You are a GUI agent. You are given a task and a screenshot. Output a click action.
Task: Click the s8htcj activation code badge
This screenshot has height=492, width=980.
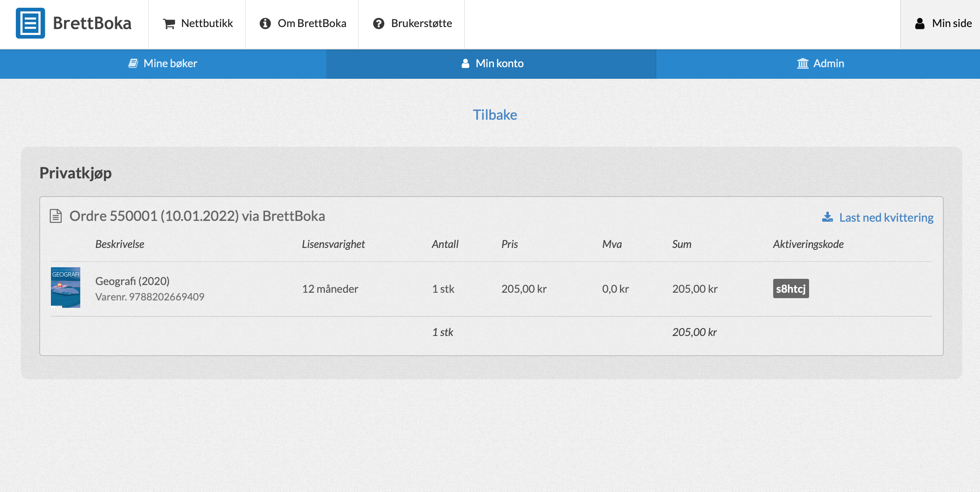pyautogui.click(x=791, y=288)
